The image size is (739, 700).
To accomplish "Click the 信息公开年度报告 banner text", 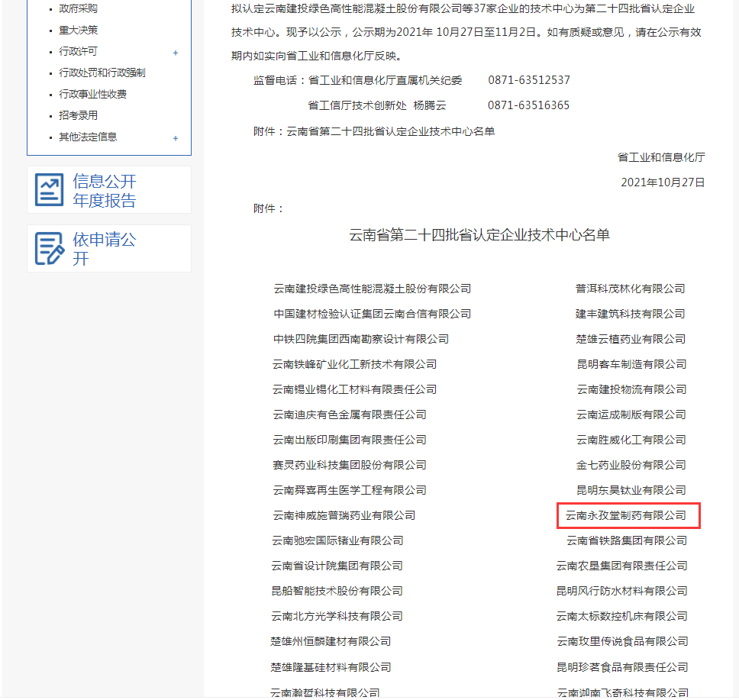I will [x=104, y=191].
